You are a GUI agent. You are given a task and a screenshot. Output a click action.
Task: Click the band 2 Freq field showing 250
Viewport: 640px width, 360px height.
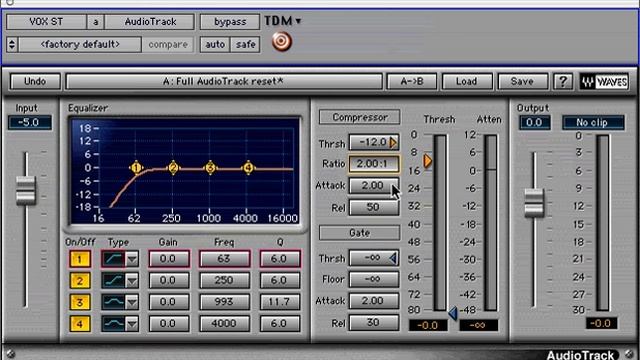click(x=224, y=281)
